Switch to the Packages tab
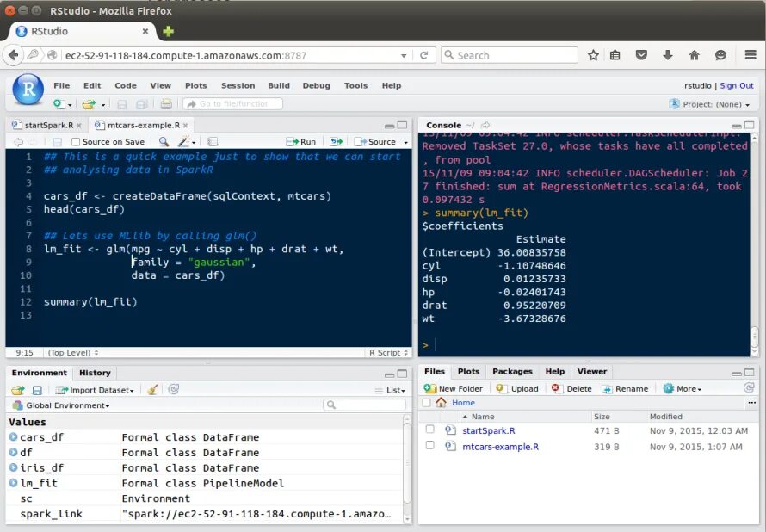The height and width of the screenshot is (532, 766). [512, 371]
